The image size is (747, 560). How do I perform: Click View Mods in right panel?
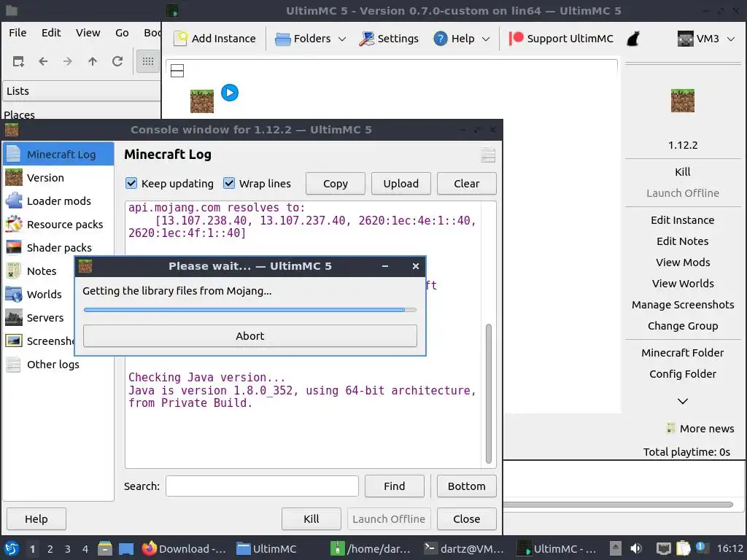[683, 262]
